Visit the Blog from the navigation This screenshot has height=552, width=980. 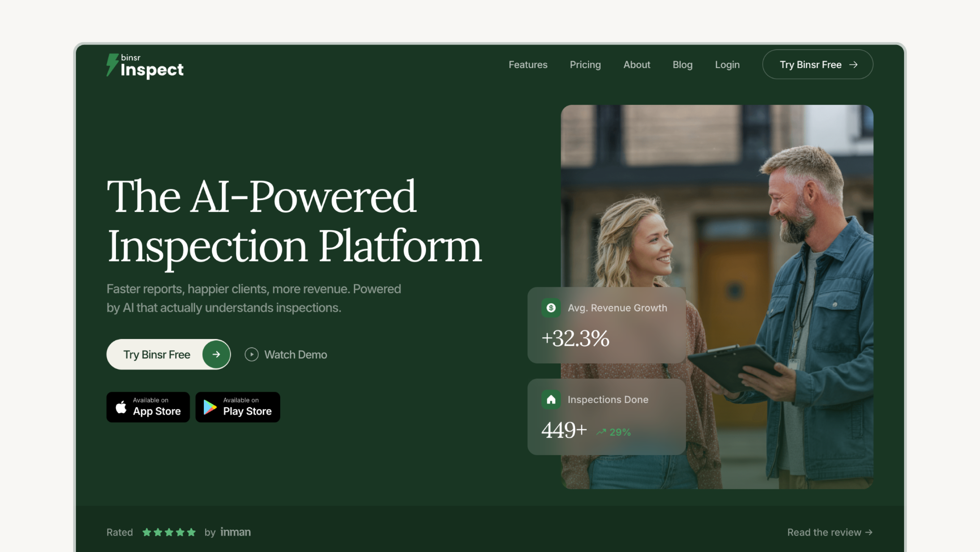click(x=682, y=65)
